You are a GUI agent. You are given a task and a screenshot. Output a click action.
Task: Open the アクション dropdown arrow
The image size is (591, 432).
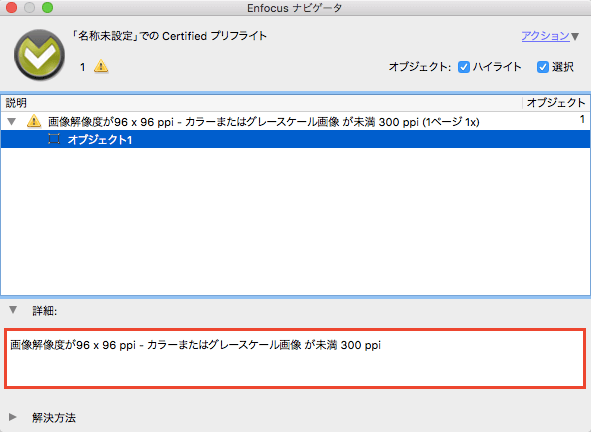click(575, 37)
